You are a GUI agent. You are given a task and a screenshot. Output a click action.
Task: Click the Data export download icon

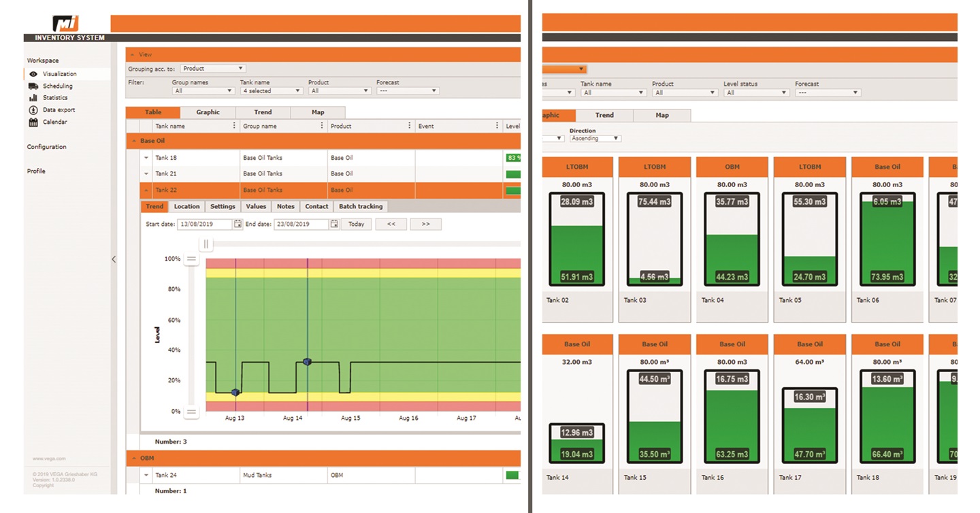33,110
